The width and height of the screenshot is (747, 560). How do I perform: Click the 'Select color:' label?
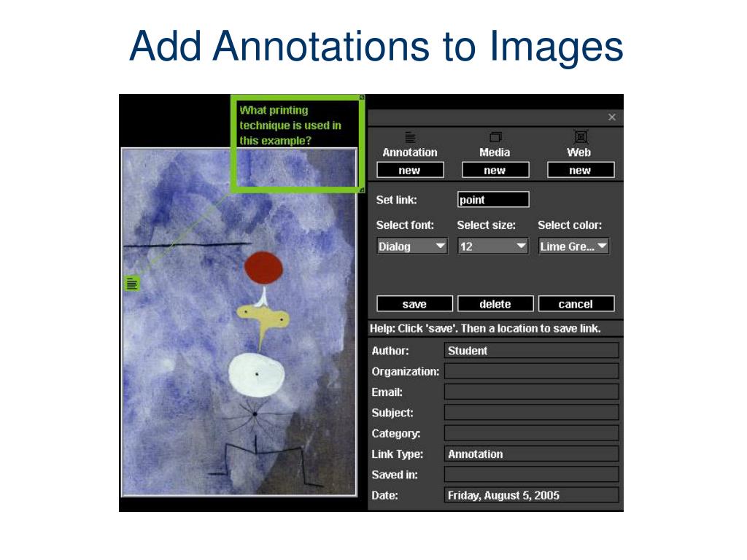coord(570,225)
